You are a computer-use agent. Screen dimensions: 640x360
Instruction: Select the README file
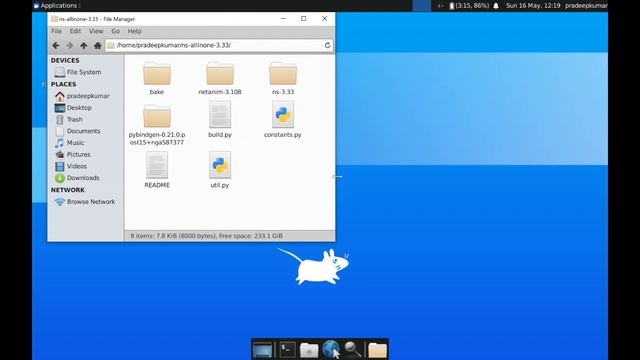(x=157, y=170)
